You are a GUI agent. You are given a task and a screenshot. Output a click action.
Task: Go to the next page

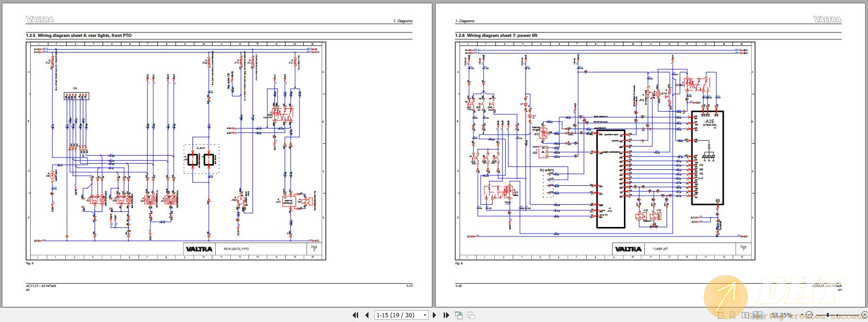(434, 315)
